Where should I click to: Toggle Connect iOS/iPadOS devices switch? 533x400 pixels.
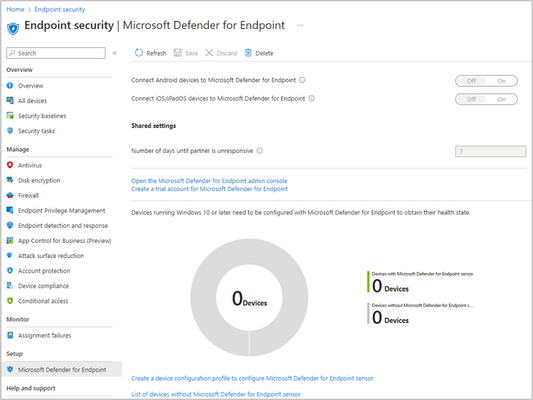pyautogui.click(x=486, y=99)
